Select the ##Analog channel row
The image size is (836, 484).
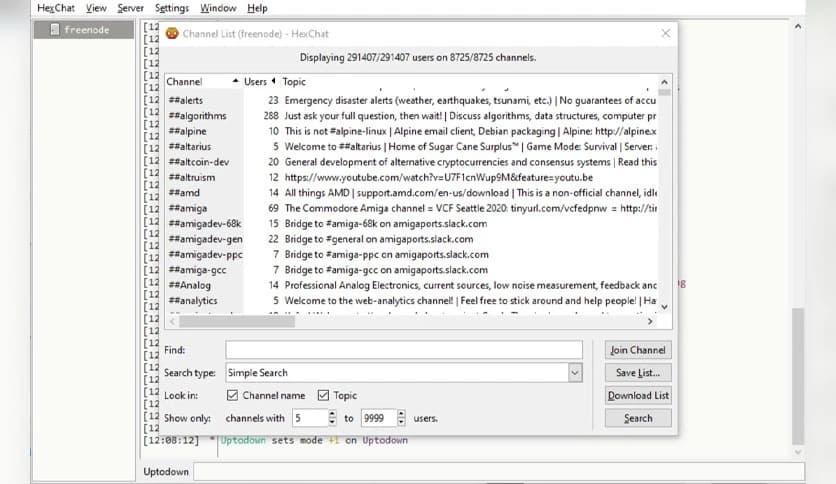pos(412,286)
